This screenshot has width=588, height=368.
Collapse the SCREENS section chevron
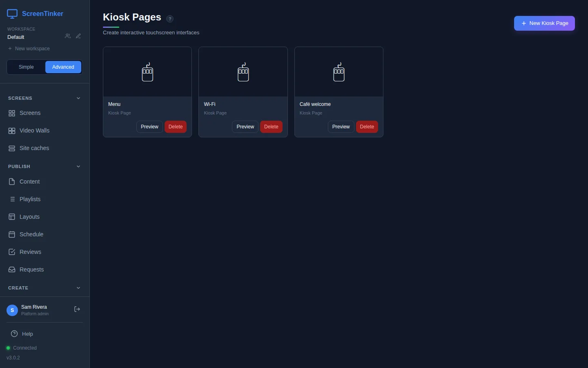pos(78,98)
